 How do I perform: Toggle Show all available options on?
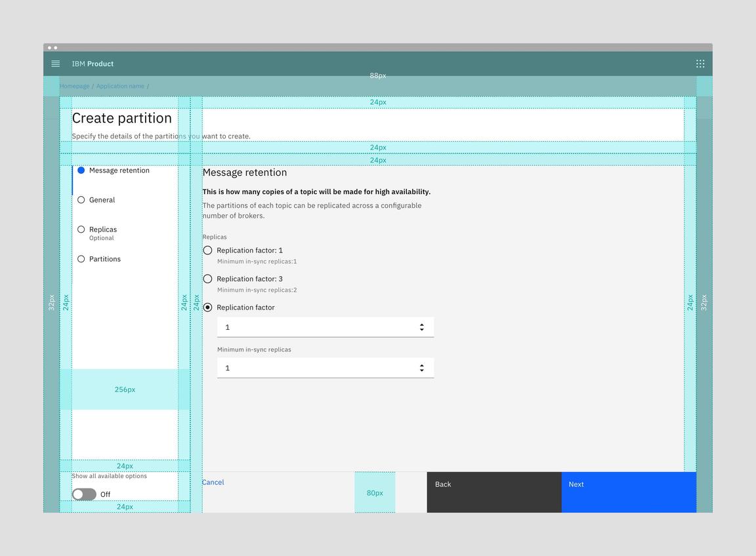click(x=83, y=494)
